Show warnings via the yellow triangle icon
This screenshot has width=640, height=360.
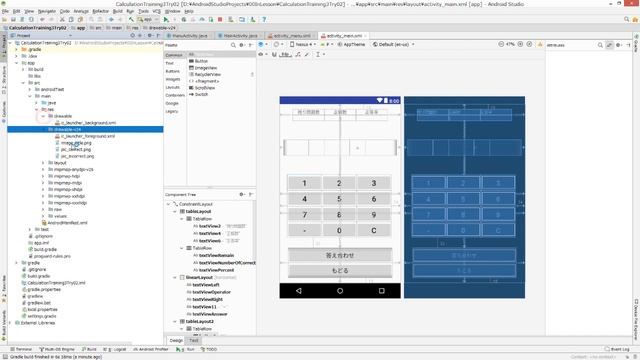[540, 44]
